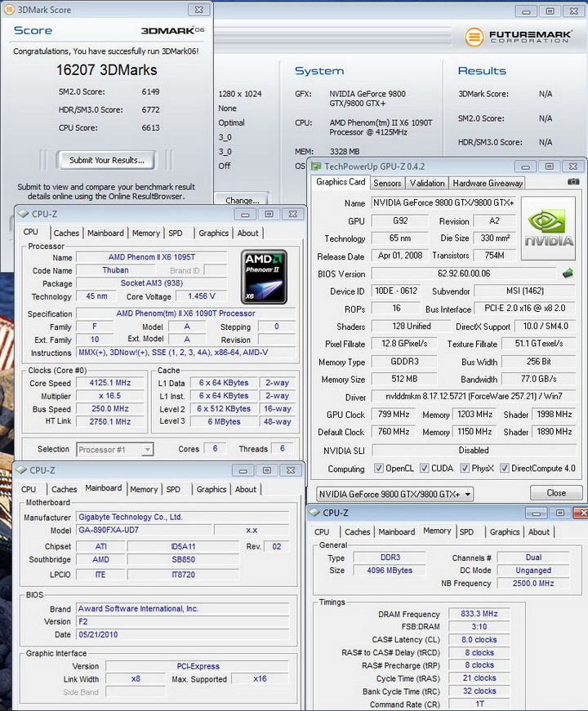Click motherboard model GA-890FXA-UD7
Image resolution: width=588 pixels, height=711 pixels.
tap(144, 530)
